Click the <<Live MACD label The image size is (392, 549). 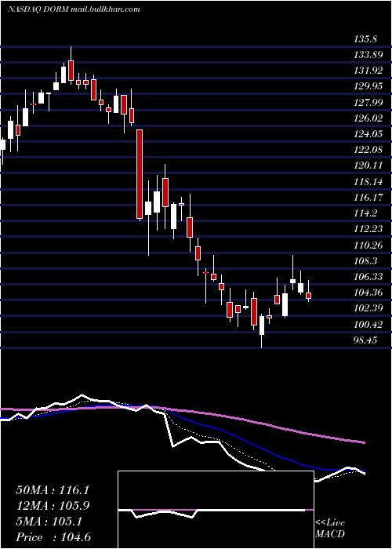(330, 529)
